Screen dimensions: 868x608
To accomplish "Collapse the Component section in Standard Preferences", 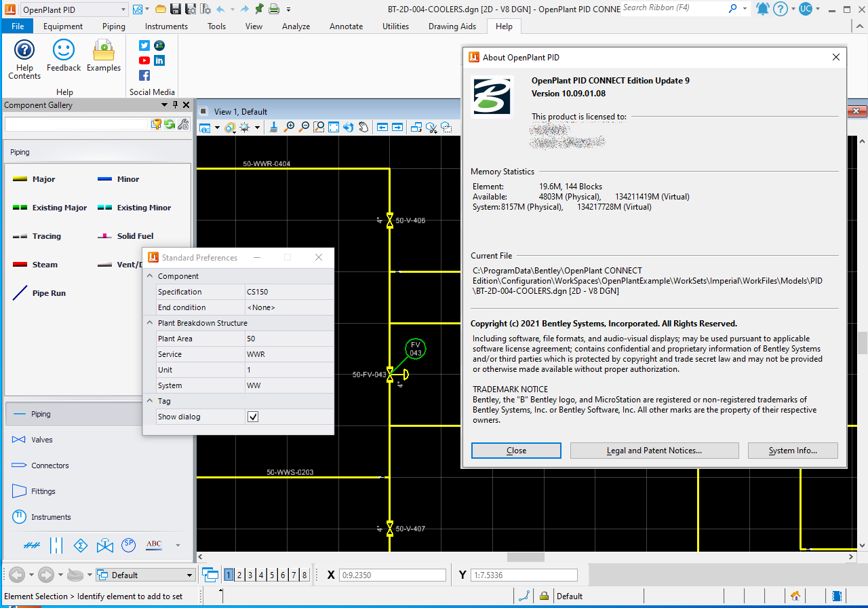I will [150, 276].
